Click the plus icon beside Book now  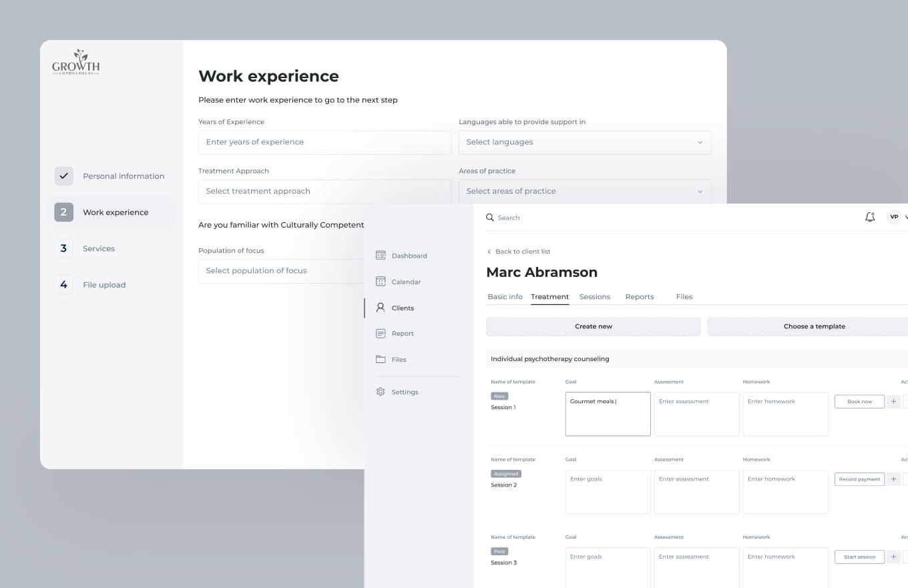pyautogui.click(x=893, y=402)
